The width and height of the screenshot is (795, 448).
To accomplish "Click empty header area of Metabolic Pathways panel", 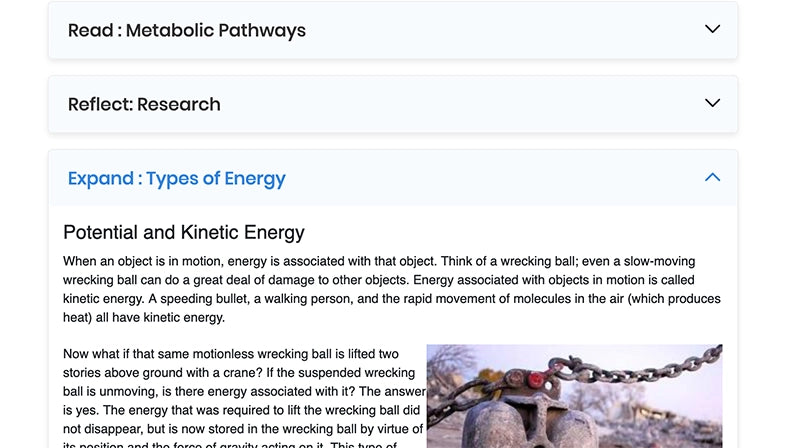I will pos(500,30).
